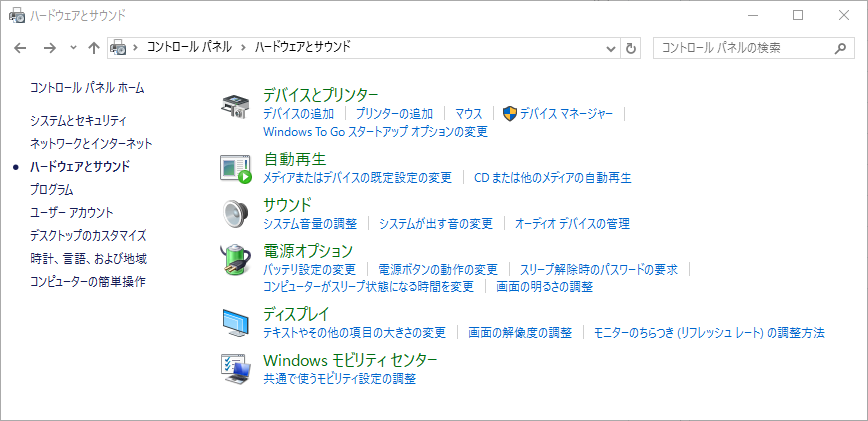Screen dimensions: 868x421
Task: Click プリンターの追加 link
Action: (394, 114)
